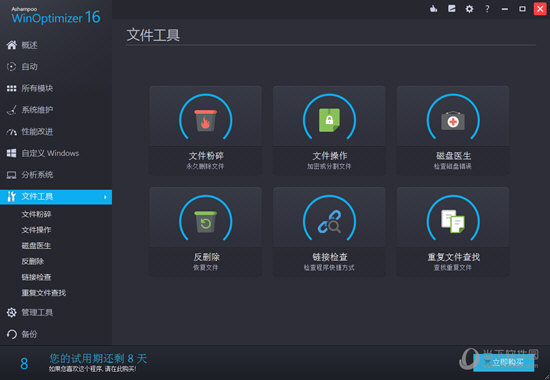The height and width of the screenshot is (380, 550).
Task: Open the 重复文件查找 duplicate documents icon
Action: pyautogui.click(x=453, y=221)
